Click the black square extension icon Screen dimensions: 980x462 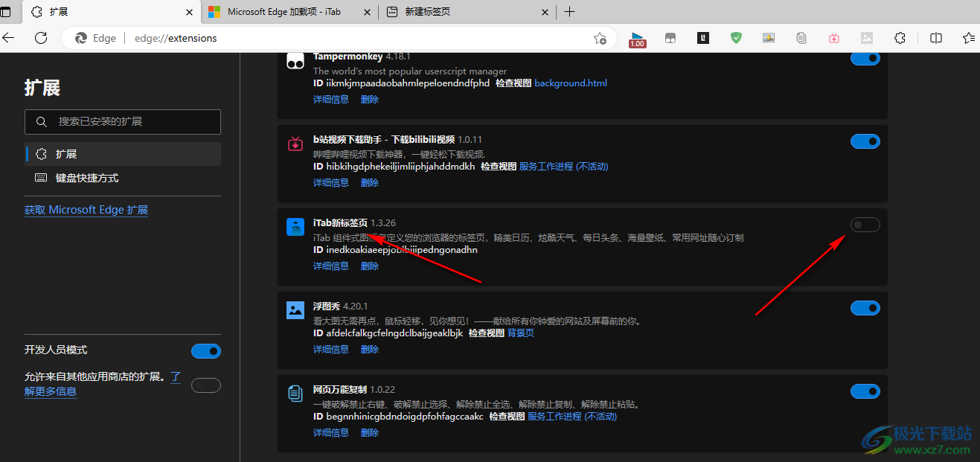tap(703, 38)
